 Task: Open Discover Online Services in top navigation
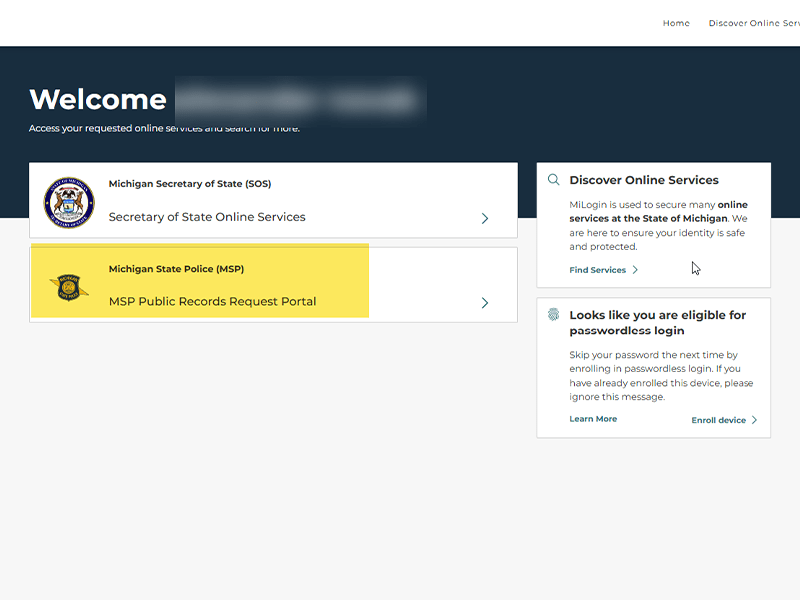pos(754,23)
